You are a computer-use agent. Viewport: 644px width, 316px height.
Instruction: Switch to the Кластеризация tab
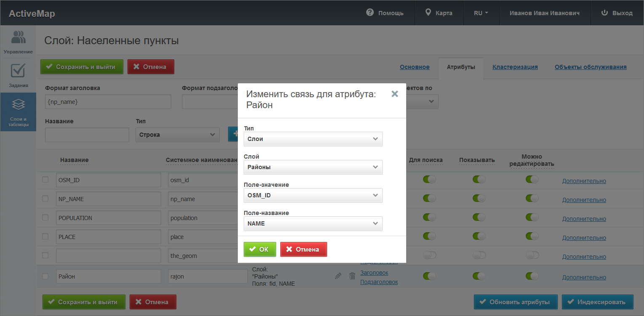(515, 67)
